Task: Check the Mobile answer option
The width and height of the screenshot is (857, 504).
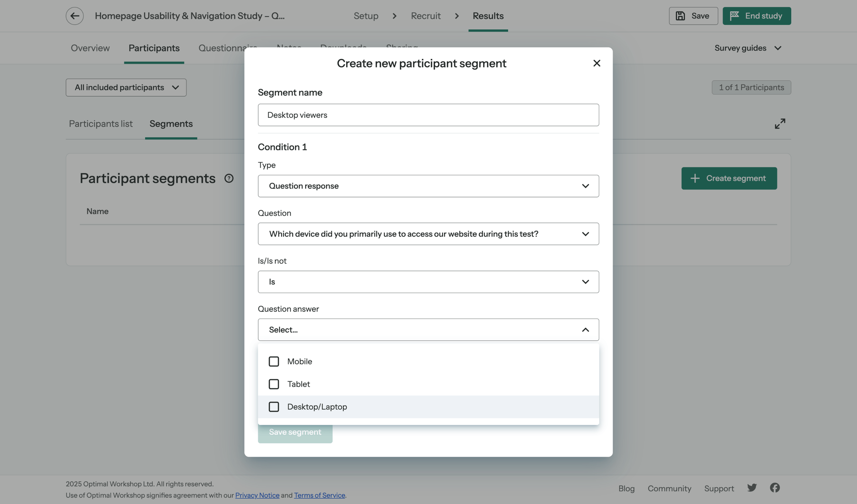Action: coord(274,361)
